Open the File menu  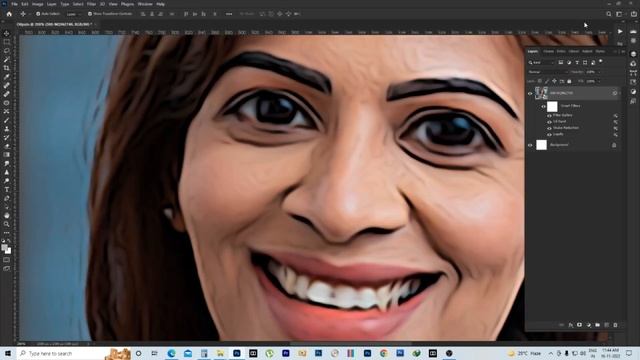14,4
